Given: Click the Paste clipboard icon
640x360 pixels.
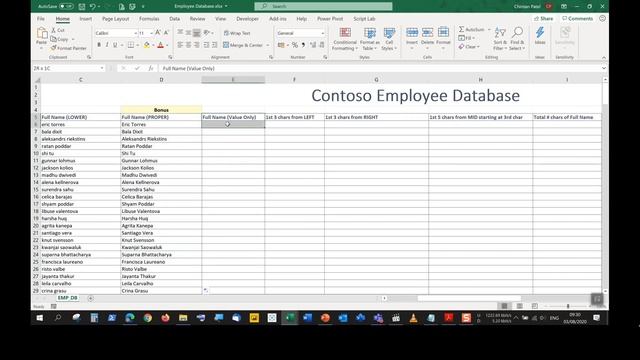Looking at the screenshot, I should pos(42,33).
